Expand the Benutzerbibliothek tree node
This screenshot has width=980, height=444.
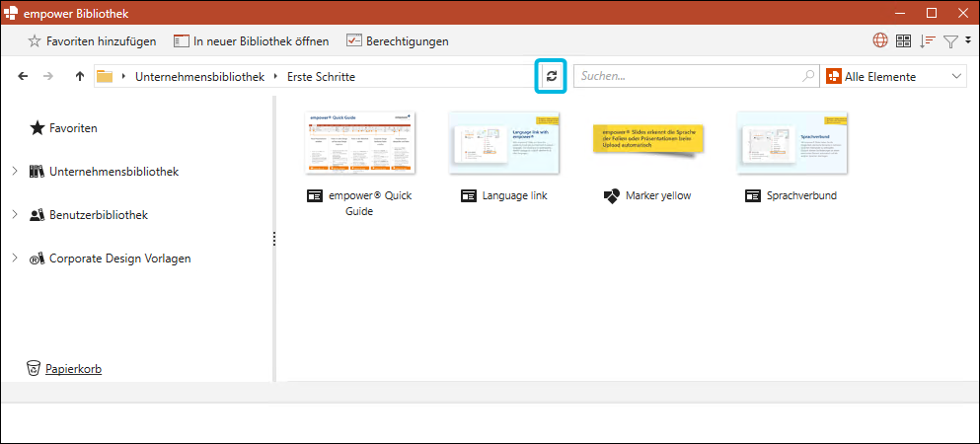(15, 214)
